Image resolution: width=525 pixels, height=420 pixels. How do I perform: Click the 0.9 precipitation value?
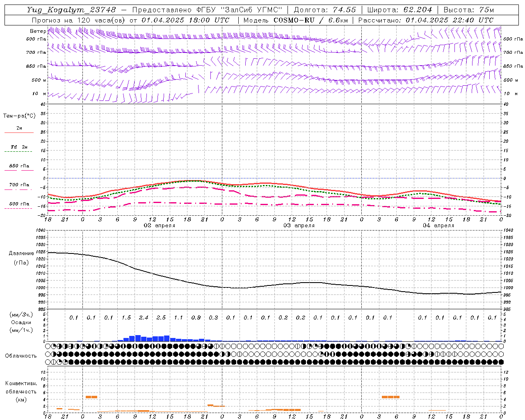(196, 318)
